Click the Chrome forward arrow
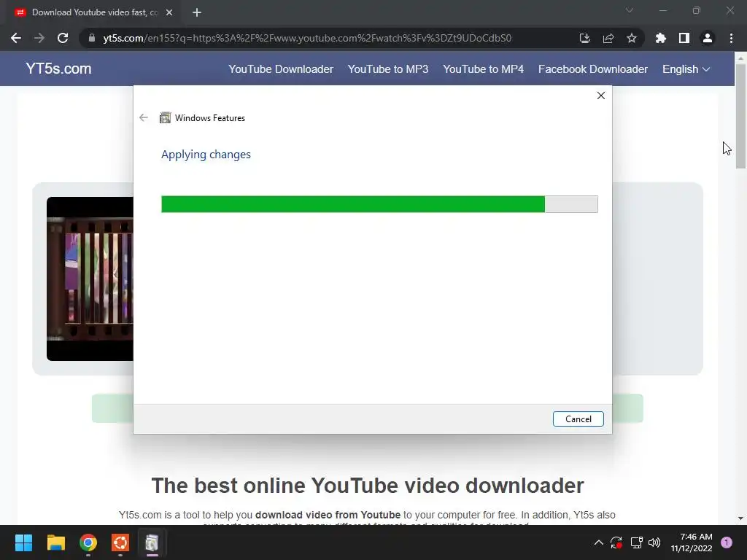Image resolution: width=747 pixels, height=560 pixels. (x=39, y=38)
